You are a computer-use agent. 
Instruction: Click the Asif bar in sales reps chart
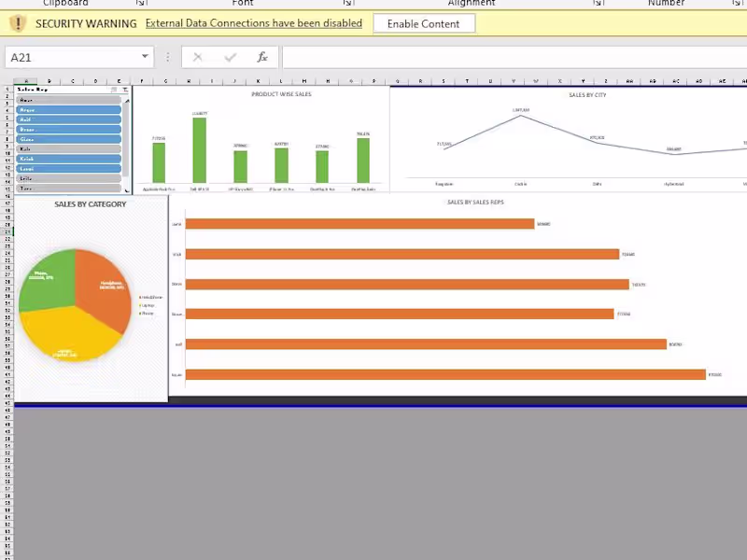426,344
